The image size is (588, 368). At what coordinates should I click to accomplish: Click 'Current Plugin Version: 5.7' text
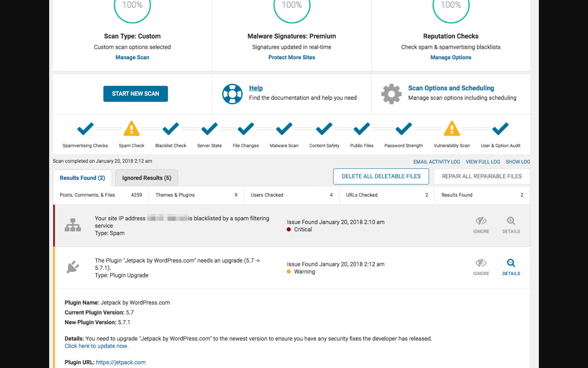[x=99, y=313]
